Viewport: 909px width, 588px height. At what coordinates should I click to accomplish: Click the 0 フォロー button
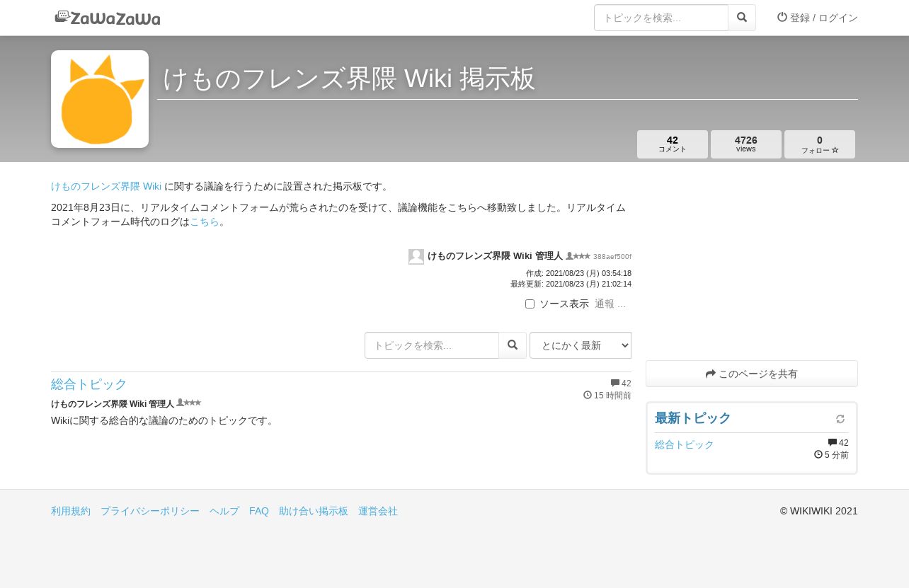[820, 144]
